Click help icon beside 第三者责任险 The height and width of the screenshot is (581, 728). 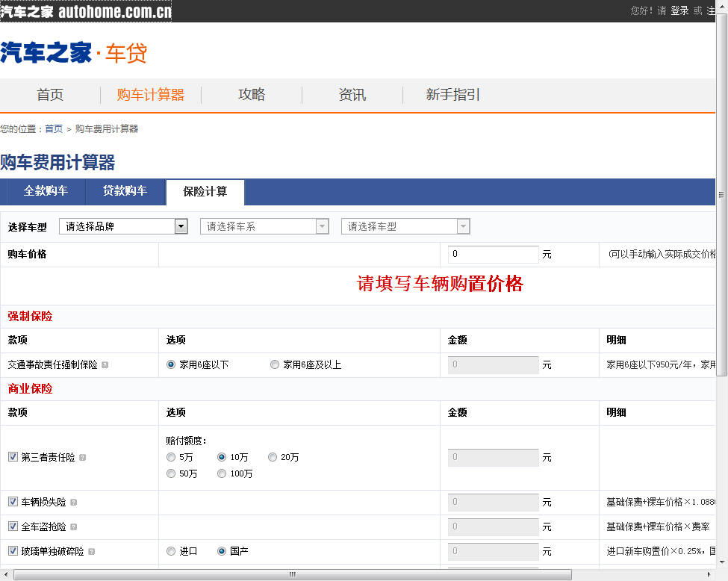(x=83, y=458)
